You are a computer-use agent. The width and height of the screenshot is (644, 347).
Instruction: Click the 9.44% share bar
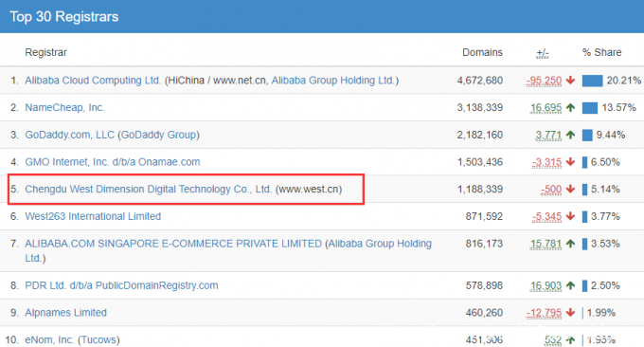[x=587, y=135]
